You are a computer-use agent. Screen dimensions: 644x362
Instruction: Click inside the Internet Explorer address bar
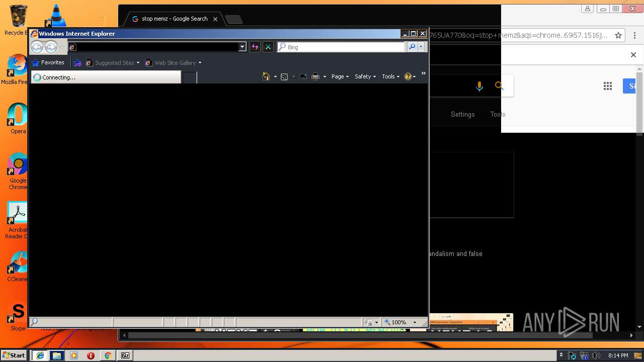tap(153, 47)
